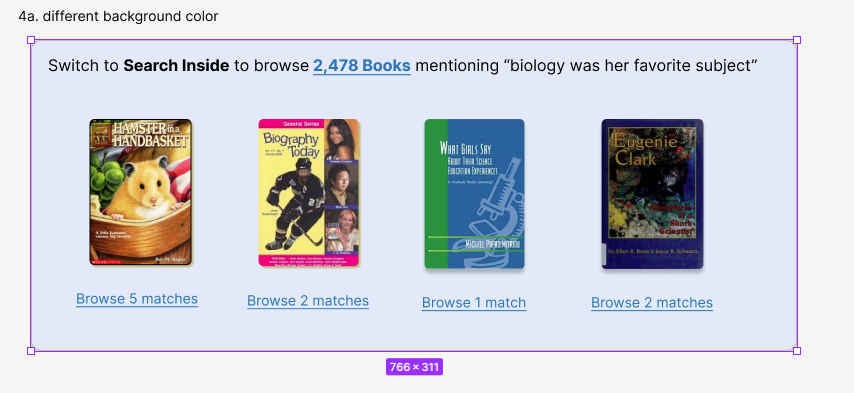Select the What Girls Say book cover
854x393 pixels.
(x=474, y=194)
